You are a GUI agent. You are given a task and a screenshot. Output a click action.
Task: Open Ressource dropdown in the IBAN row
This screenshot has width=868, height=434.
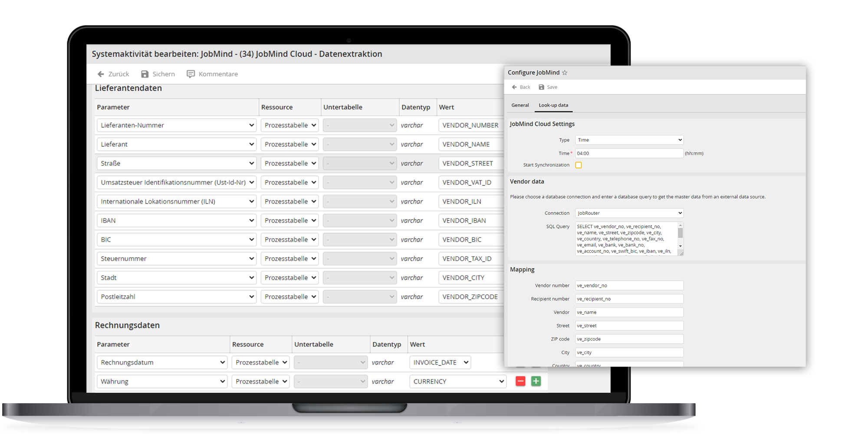click(x=289, y=220)
